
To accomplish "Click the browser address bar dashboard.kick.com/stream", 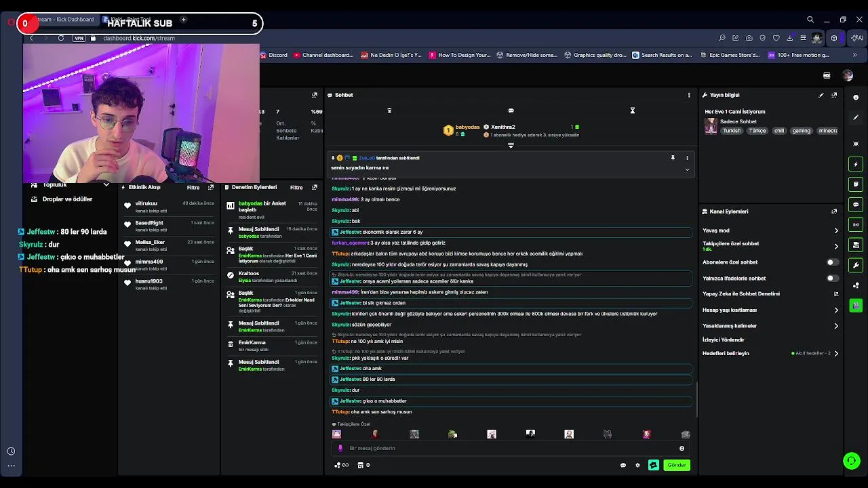I will [x=139, y=38].
